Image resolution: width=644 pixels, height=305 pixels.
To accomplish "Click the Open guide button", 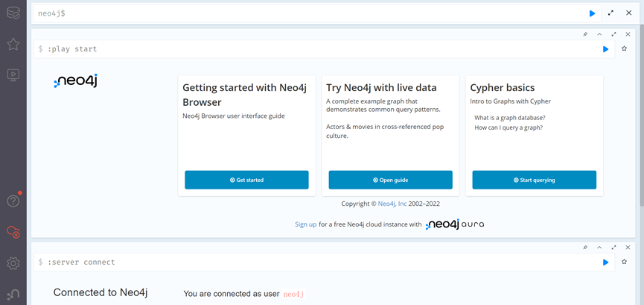I will 391,180.
